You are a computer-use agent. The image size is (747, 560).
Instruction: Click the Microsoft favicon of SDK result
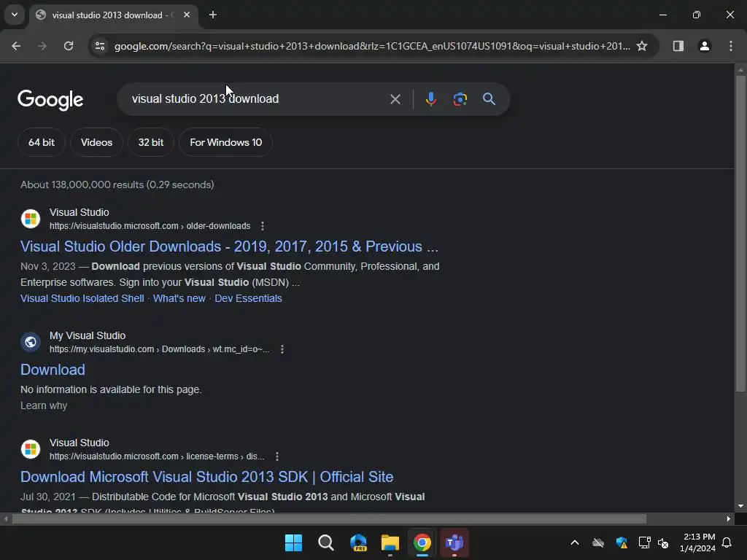(x=31, y=449)
